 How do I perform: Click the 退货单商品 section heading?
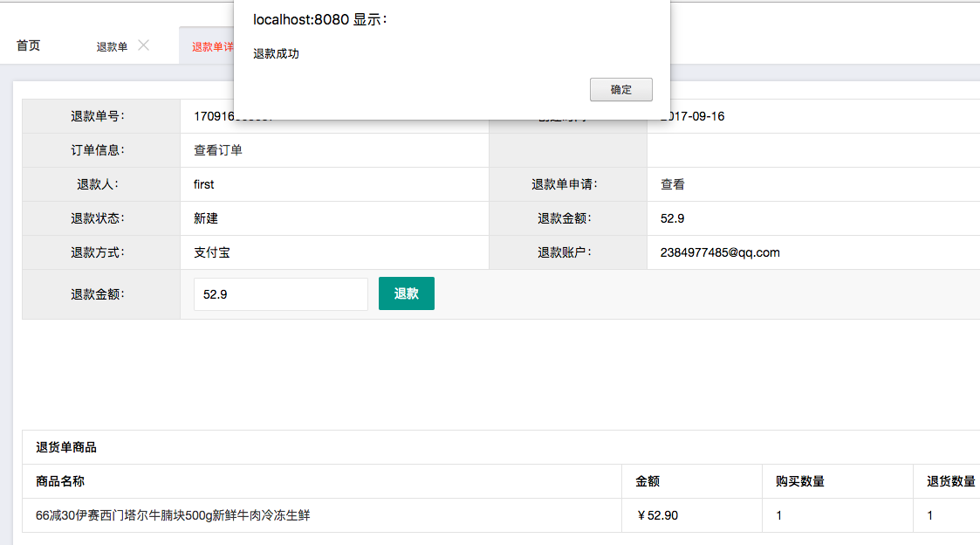click(x=66, y=447)
